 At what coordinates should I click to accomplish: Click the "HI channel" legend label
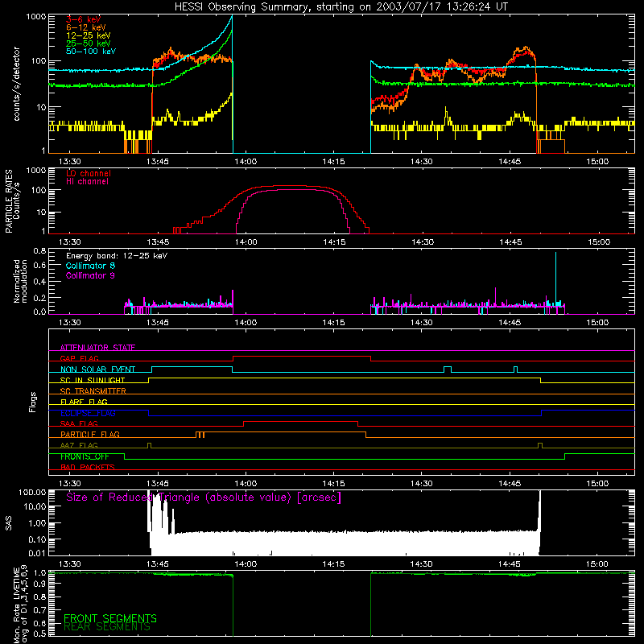point(87,182)
